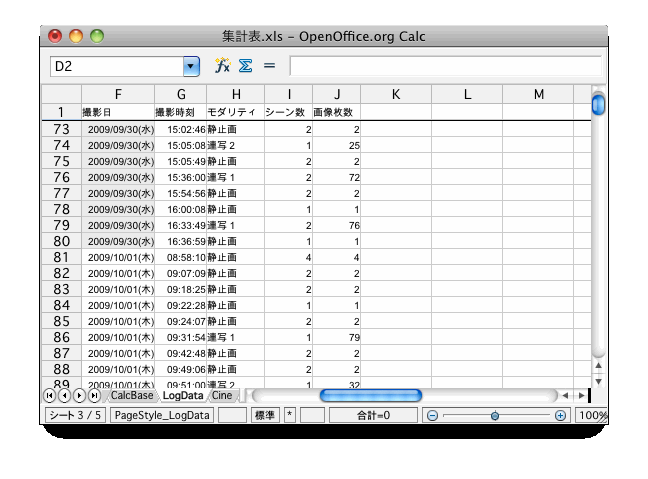Screen dimensions: 648x479
Task: Select column F header
Action: [118, 94]
